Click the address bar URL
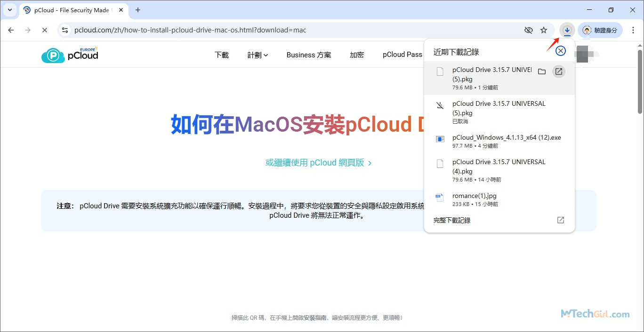 190,30
